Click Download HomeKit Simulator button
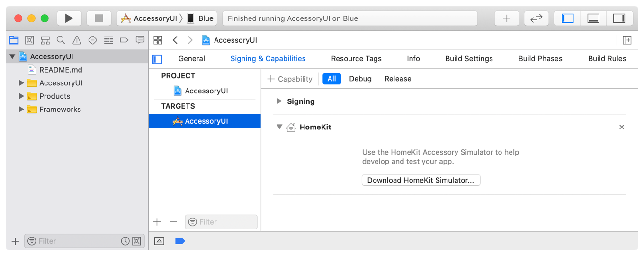 coord(421,180)
